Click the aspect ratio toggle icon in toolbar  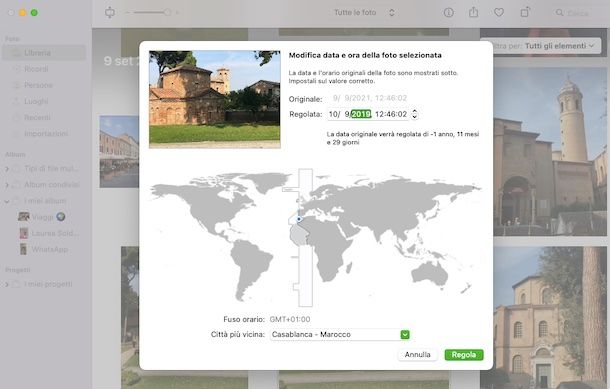coord(110,12)
